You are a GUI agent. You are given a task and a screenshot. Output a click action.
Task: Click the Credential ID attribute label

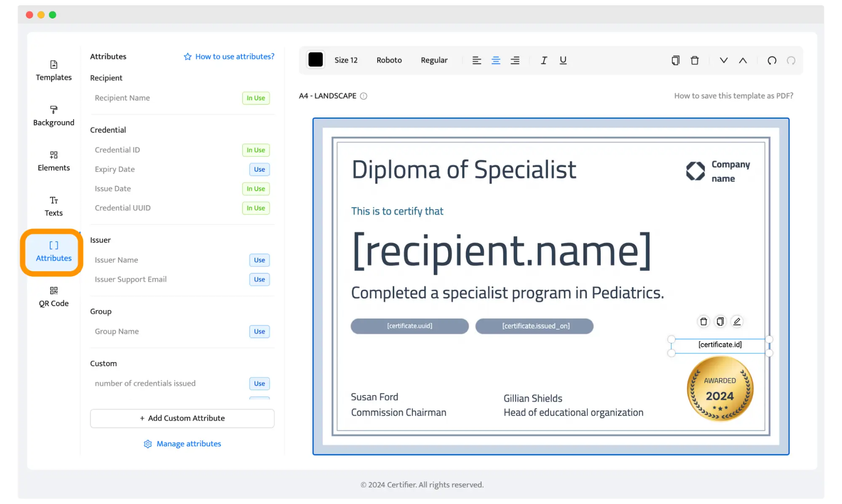[117, 150]
